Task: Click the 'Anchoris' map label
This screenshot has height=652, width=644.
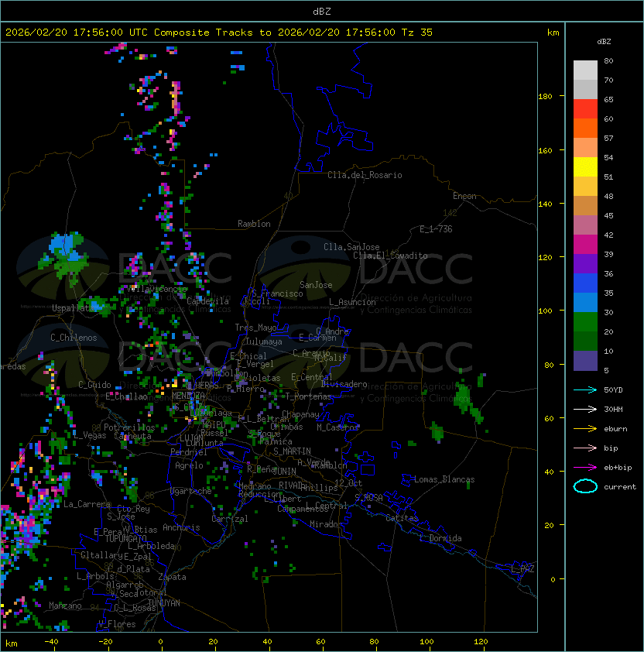Action: click(x=181, y=527)
